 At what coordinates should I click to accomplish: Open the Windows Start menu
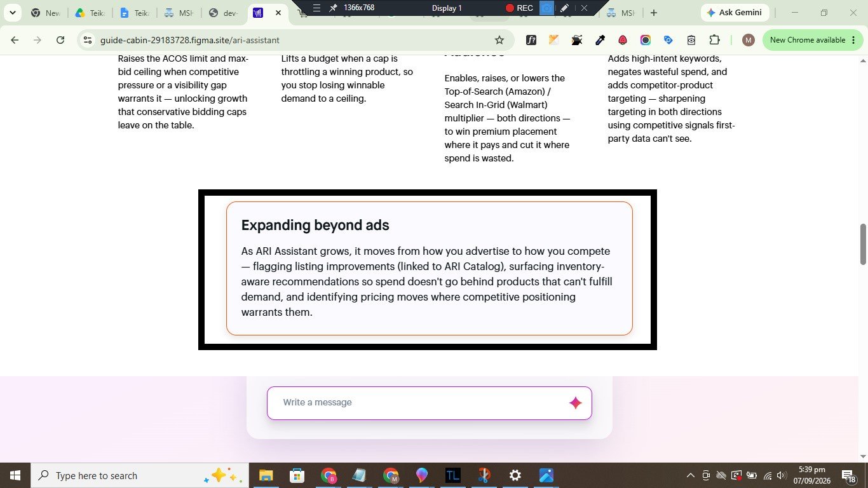(15, 475)
